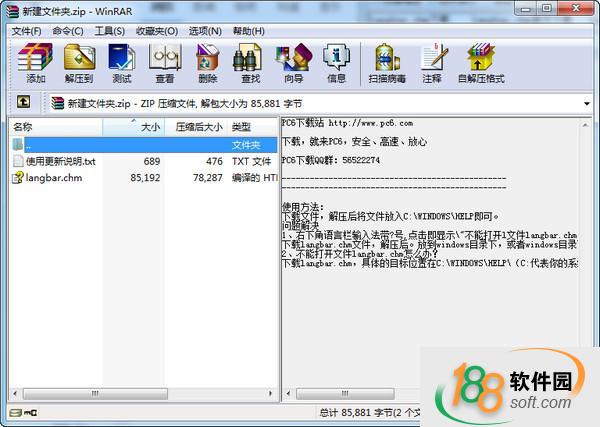Click the 解压到 (Extract To) icon

pos(79,63)
